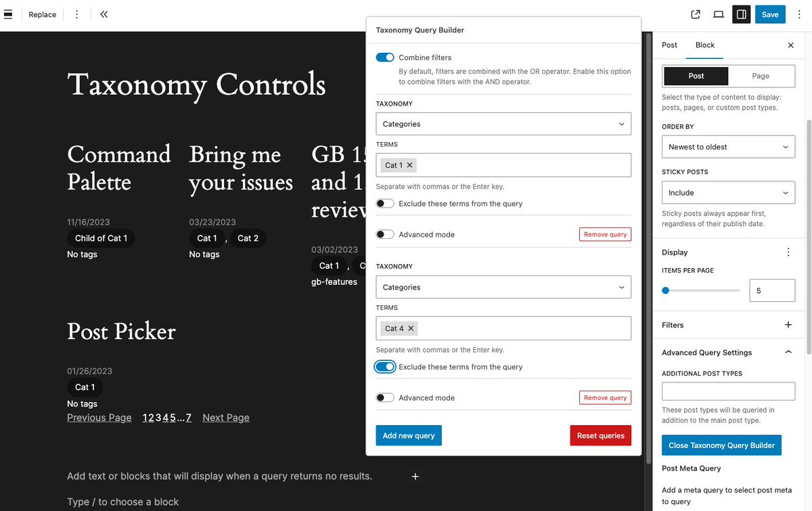This screenshot has height=511, width=812.
Task: Open the Post Picker post title
Action: [x=121, y=331]
